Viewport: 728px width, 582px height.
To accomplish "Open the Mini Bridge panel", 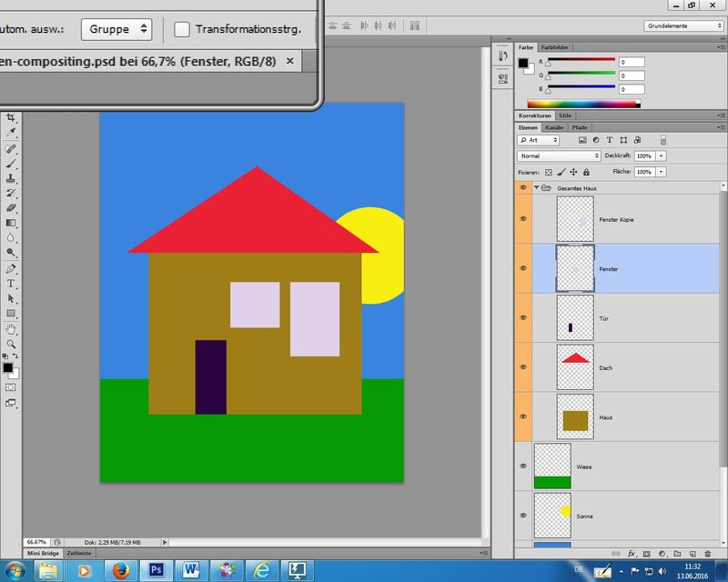I will pyautogui.click(x=44, y=553).
